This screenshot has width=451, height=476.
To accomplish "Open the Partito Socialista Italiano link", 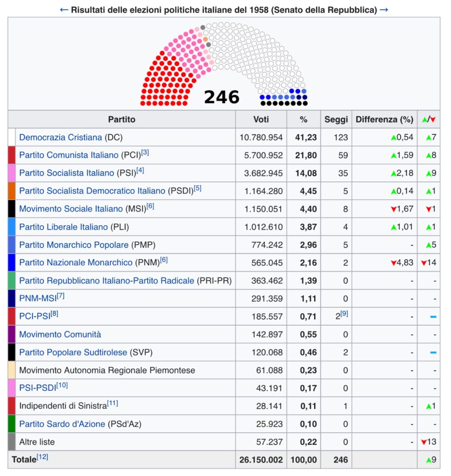I will coord(67,173).
